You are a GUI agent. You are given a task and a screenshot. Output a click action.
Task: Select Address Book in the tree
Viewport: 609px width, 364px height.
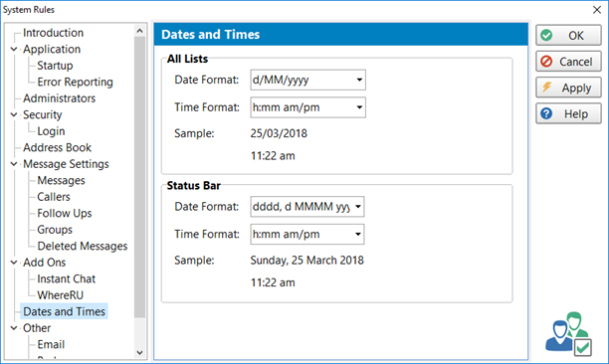(x=57, y=148)
